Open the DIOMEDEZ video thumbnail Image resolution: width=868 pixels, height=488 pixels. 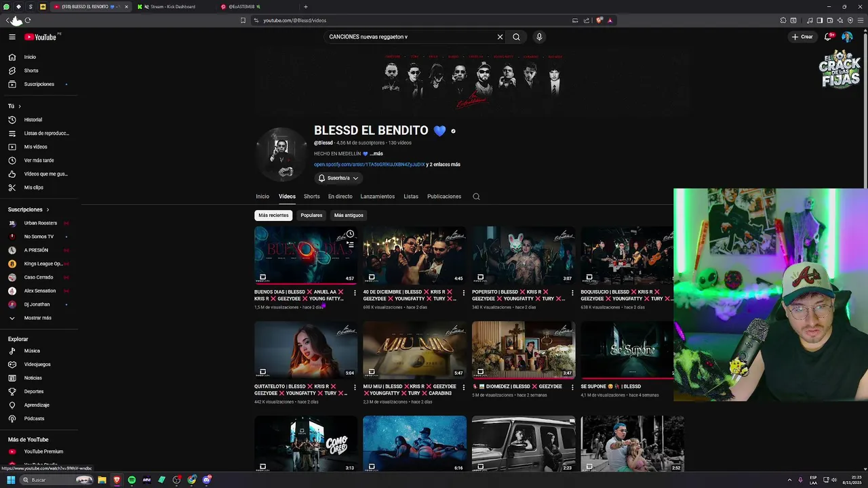[524, 350]
